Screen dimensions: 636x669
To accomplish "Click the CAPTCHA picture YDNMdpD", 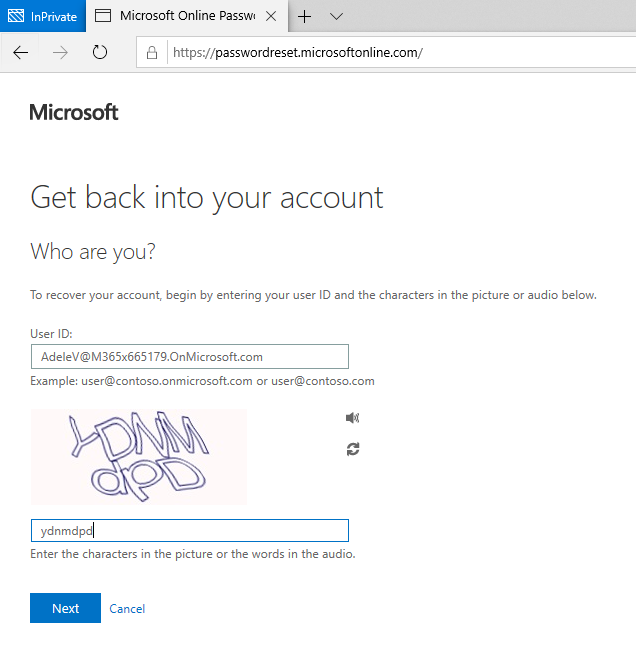I will [x=139, y=457].
